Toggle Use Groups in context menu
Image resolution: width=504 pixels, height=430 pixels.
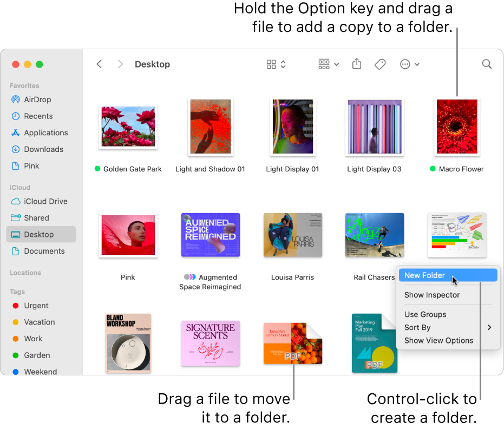(x=425, y=314)
